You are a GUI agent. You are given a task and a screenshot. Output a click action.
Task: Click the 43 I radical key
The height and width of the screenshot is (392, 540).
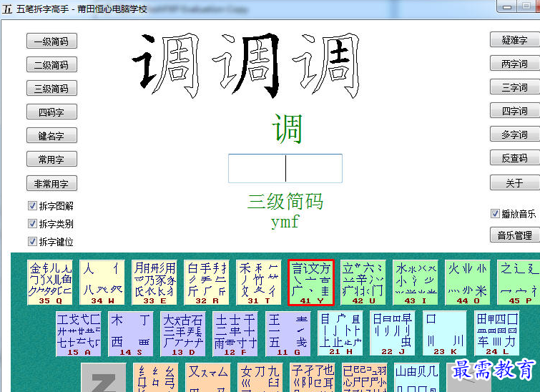pos(416,283)
